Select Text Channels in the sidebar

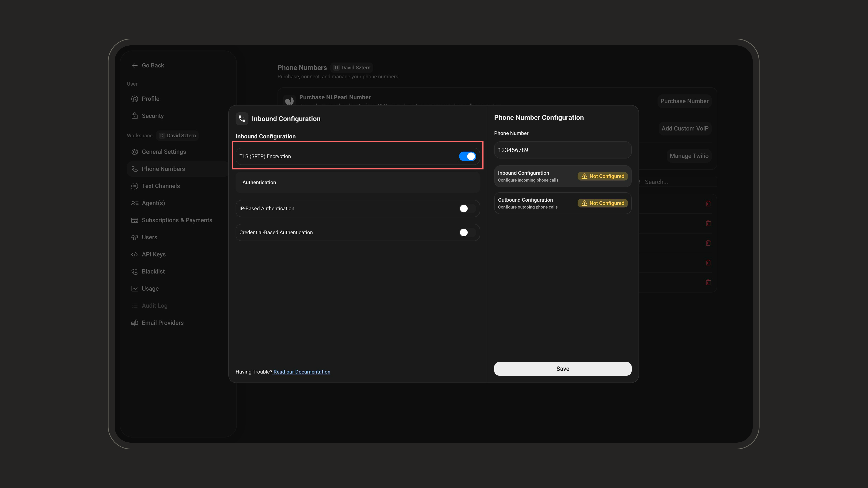click(178, 186)
